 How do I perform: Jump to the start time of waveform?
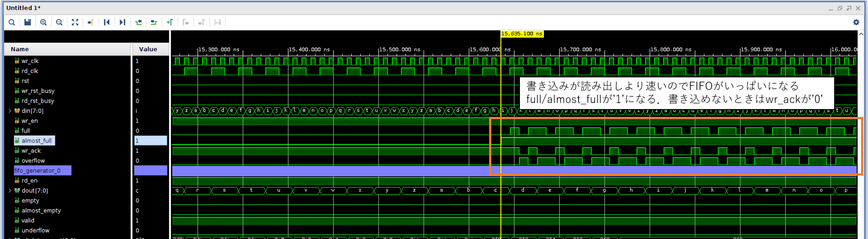click(106, 22)
